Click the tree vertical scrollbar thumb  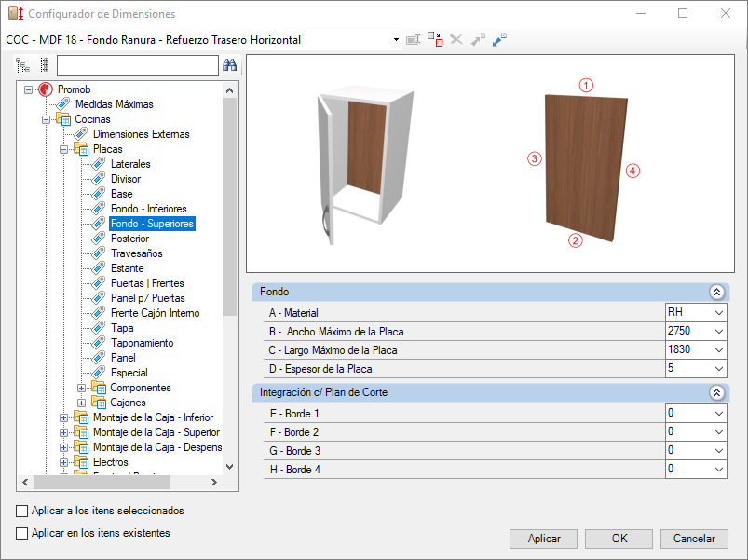(x=229, y=207)
